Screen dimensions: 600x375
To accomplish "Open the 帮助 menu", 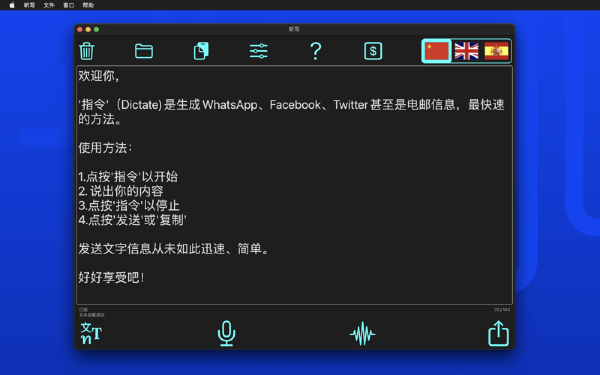I will 88,5.
